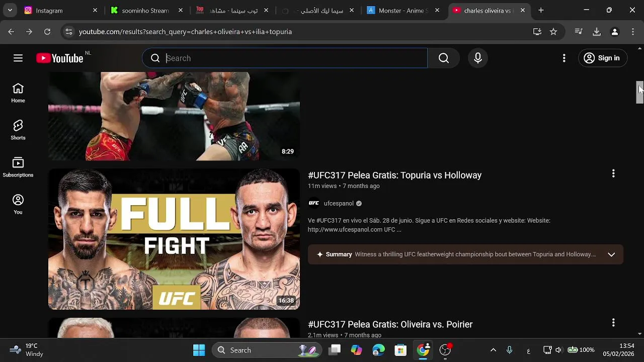Open Chrome downloads icon
The image size is (644, 362).
coord(597,32)
